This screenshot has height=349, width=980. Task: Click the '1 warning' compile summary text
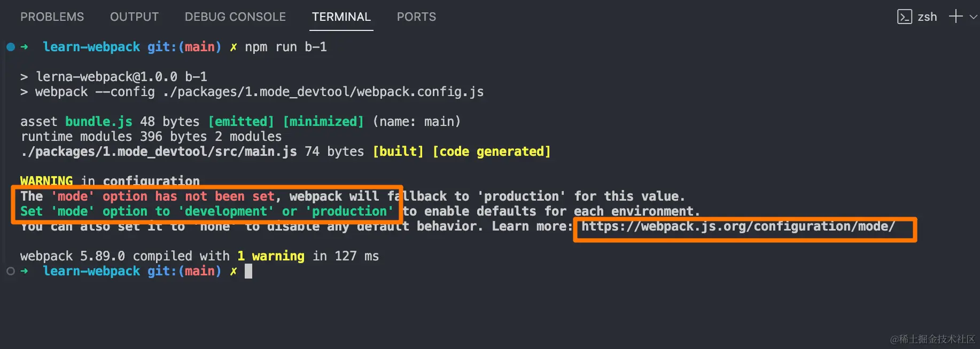270,256
